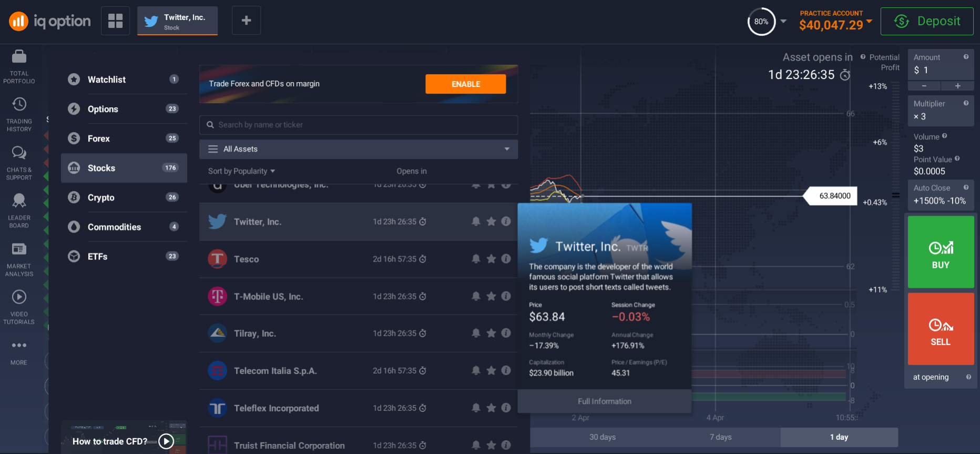Switch to the 7 days chart tab
The width and height of the screenshot is (980, 454).
point(720,437)
